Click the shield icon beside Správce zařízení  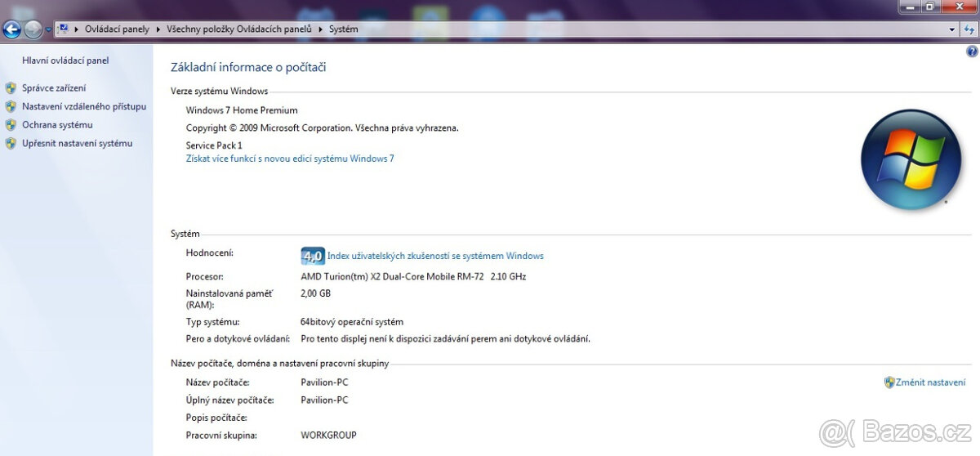(x=11, y=88)
